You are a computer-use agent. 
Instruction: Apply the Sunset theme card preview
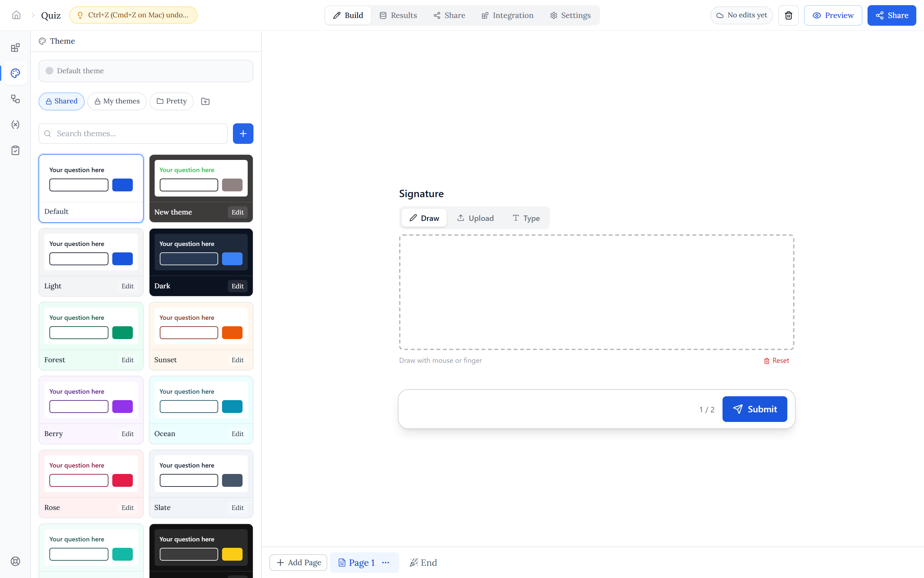pyautogui.click(x=201, y=326)
